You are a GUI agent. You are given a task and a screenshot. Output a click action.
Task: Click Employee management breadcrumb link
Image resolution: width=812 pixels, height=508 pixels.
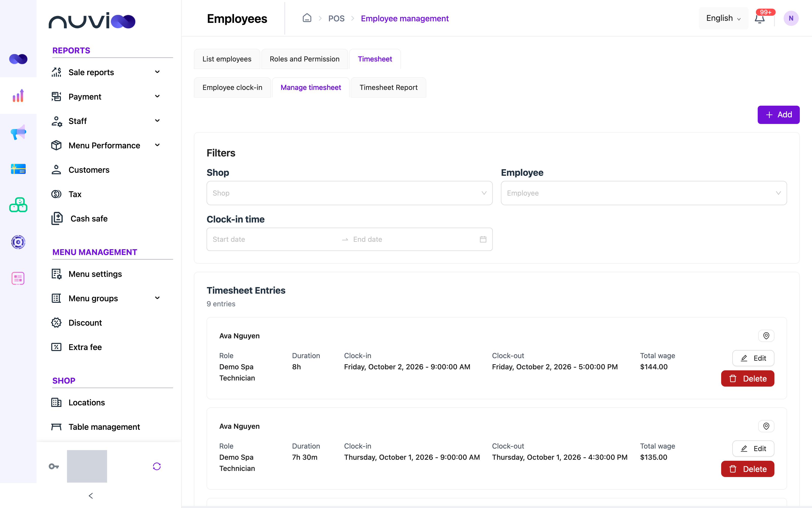tap(405, 18)
